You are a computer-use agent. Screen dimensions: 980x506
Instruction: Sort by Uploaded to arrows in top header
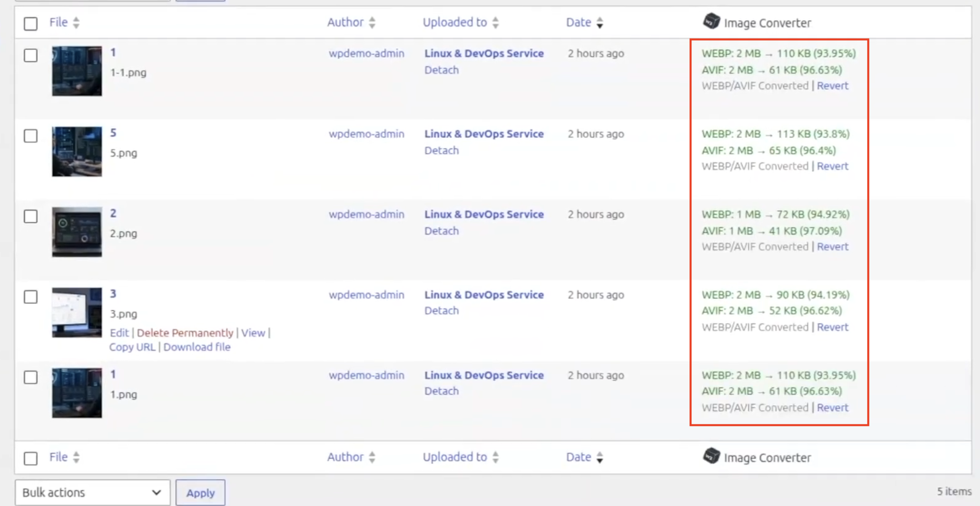pyautogui.click(x=495, y=23)
